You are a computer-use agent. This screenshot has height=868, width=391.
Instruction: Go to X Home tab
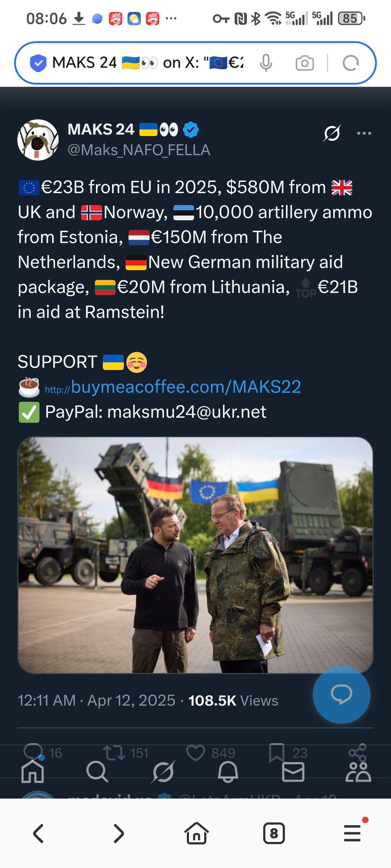tap(33, 771)
